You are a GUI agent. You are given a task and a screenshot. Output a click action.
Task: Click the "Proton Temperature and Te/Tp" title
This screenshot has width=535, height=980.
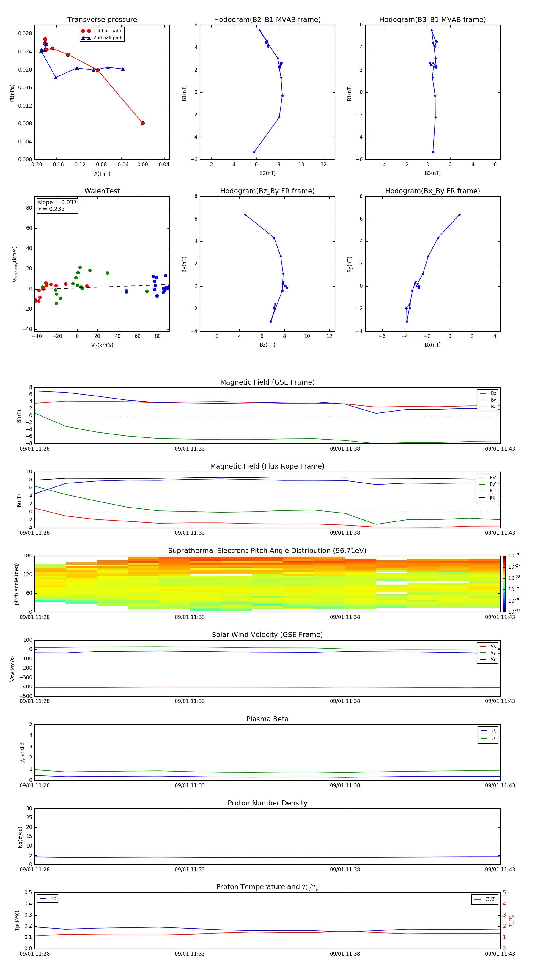[267, 887]
